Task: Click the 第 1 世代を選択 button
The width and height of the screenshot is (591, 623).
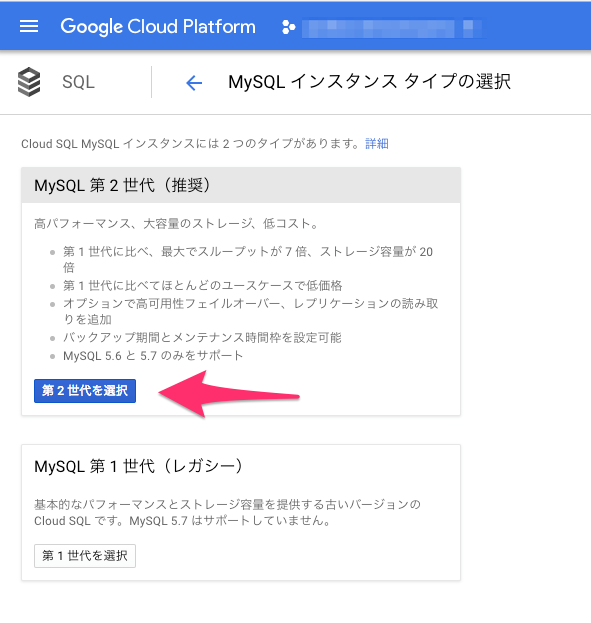Action: pyautogui.click(x=85, y=555)
